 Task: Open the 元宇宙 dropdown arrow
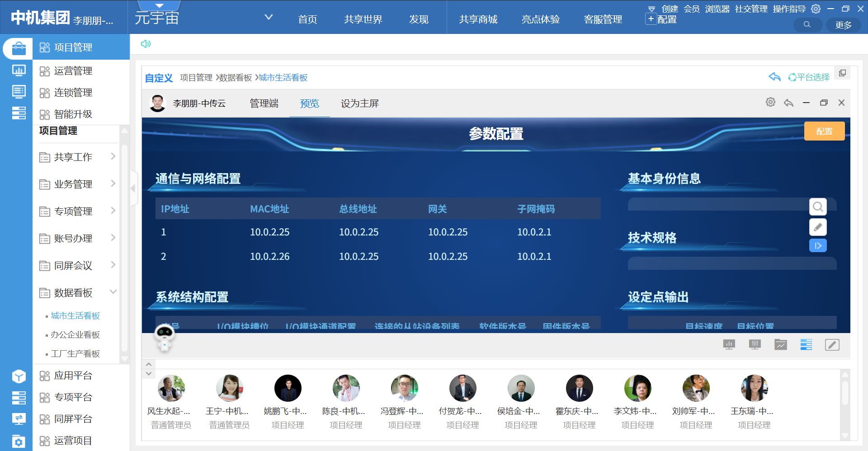coord(269,17)
